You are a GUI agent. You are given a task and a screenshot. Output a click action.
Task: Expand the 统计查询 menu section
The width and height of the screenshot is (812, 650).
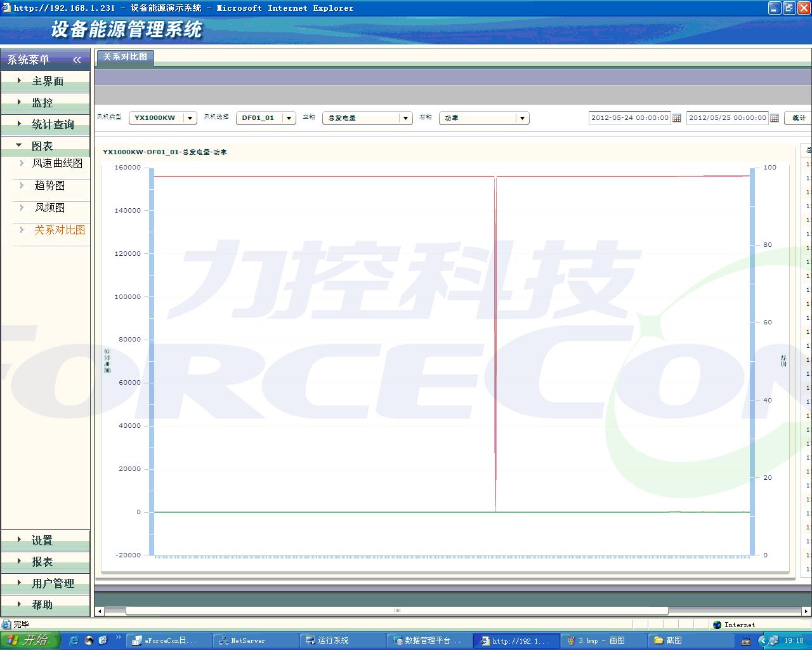(45, 124)
